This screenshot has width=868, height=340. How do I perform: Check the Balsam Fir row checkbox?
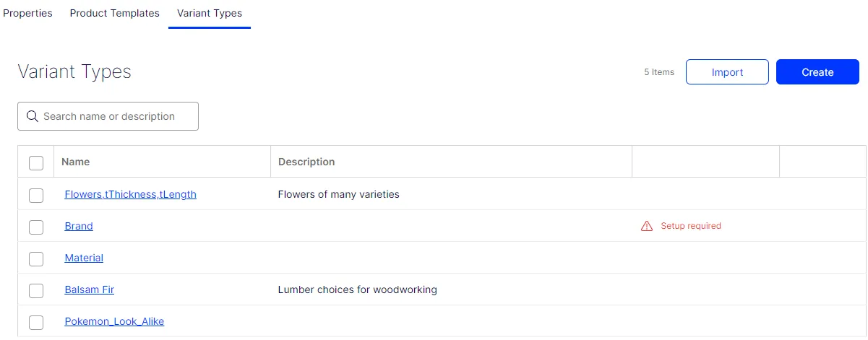coord(36,290)
